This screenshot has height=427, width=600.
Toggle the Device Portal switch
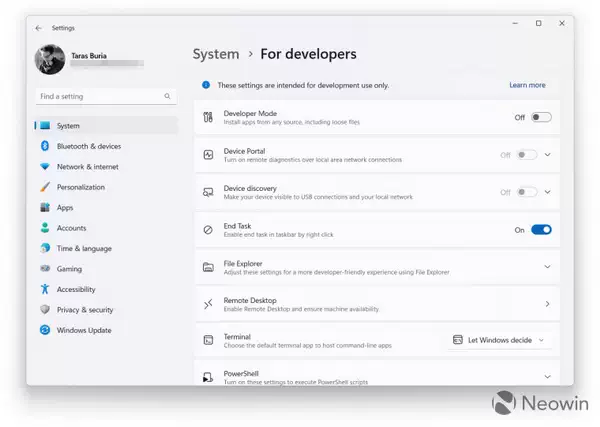[527, 155]
